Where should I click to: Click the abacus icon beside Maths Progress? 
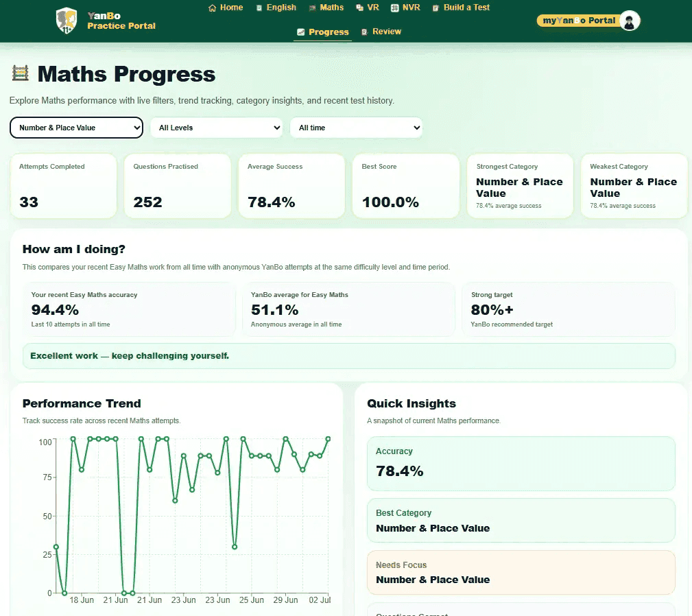(20, 73)
